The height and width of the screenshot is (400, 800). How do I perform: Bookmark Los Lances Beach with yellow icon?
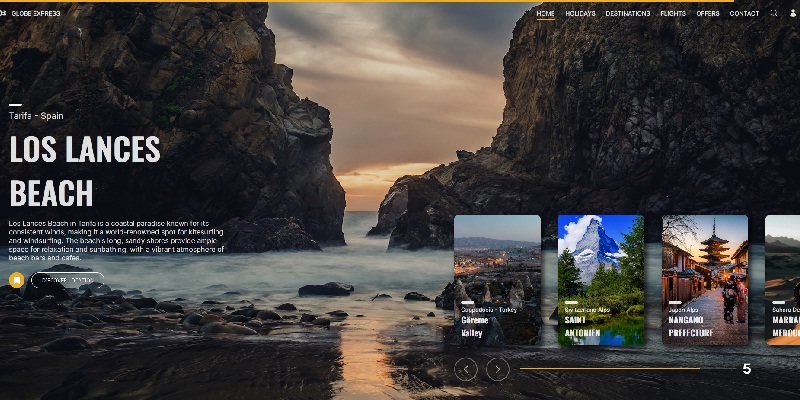(x=16, y=280)
